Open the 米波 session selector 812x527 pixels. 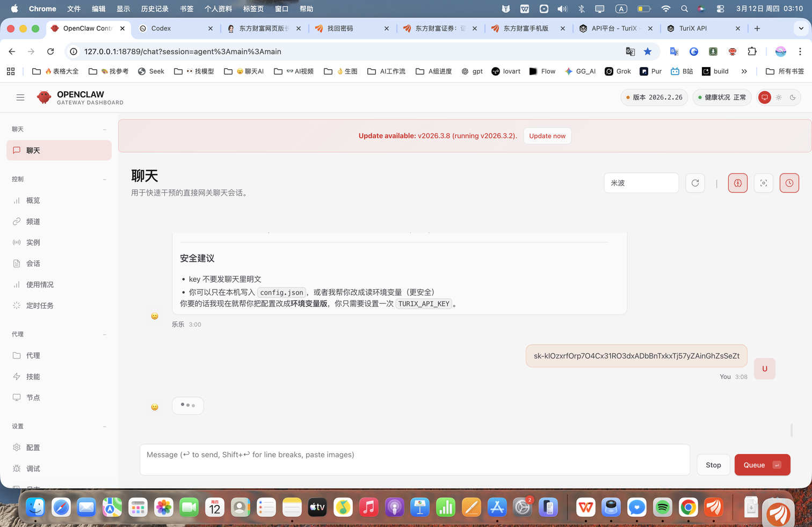coord(641,183)
